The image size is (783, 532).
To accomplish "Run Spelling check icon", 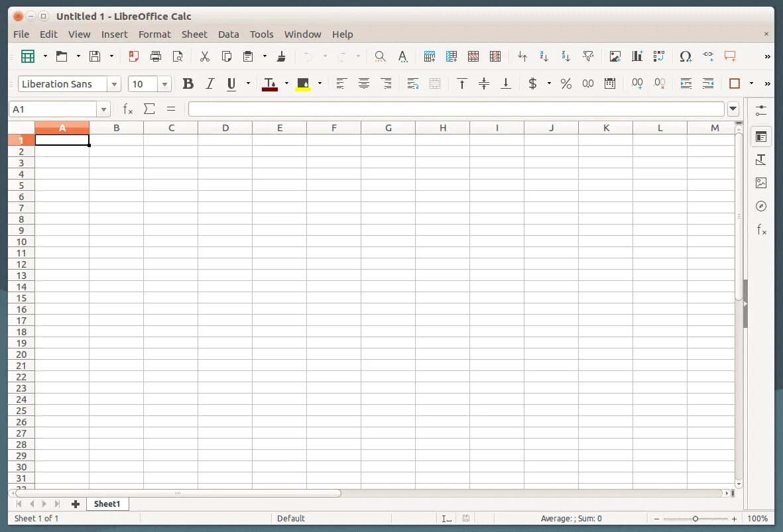I will point(402,56).
